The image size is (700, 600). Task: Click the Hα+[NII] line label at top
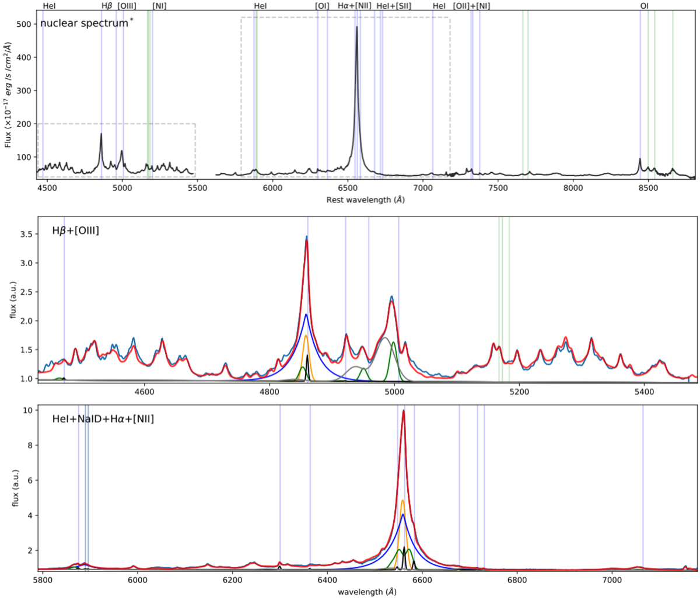click(x=354, y=6)
